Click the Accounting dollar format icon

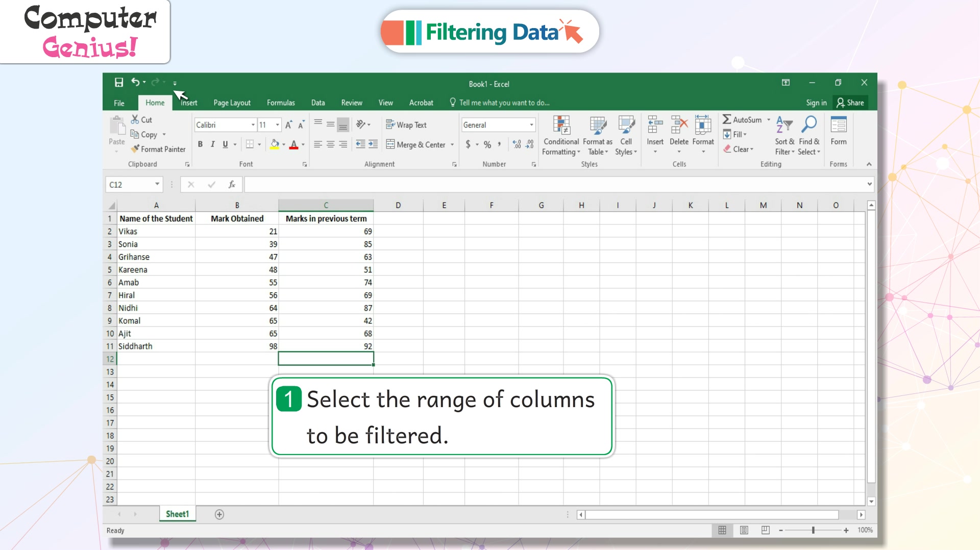pyautogui.click(x=468, y=144)
